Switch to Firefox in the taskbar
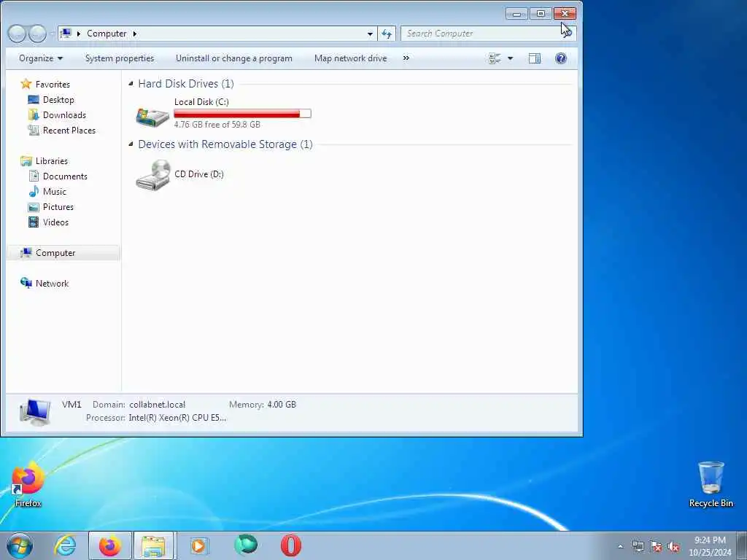The image size is (747, 560). click(110, 545)
